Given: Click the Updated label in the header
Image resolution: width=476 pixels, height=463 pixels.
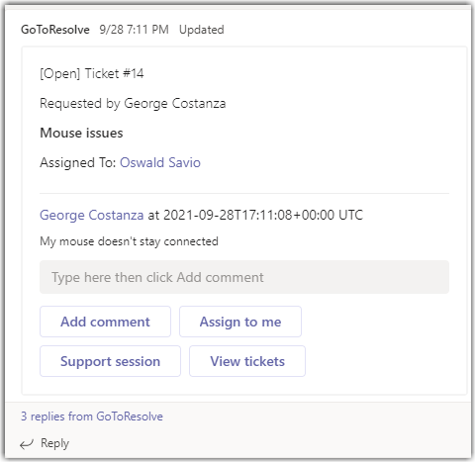Looking at the screenshot, I should coord(202,30).
